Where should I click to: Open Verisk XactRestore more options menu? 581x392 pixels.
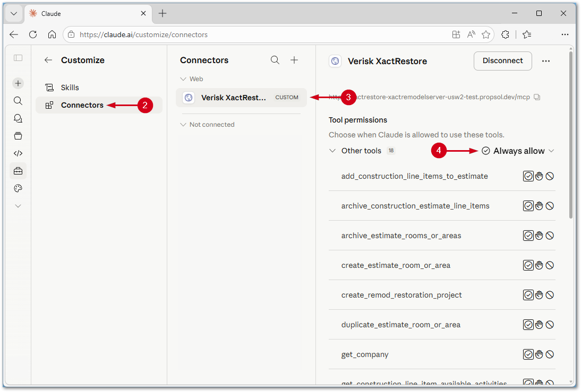tap(546, 61)
